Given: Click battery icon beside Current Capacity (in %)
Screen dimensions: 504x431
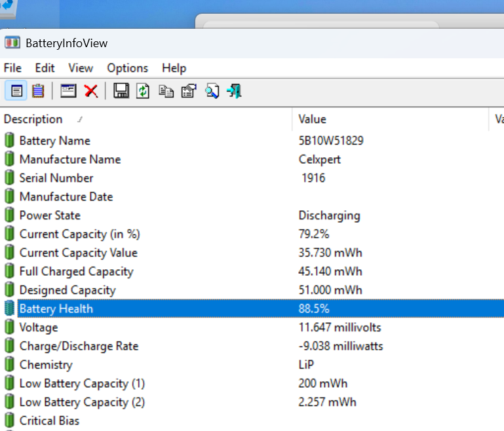Looking at the screenshot, I should pyautogui.click(x=10, y=233).
